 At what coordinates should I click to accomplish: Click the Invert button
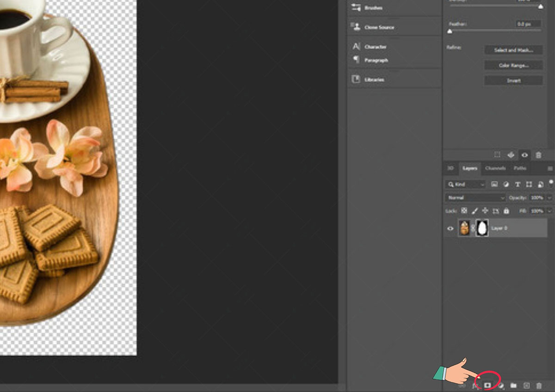coord(514,80)
